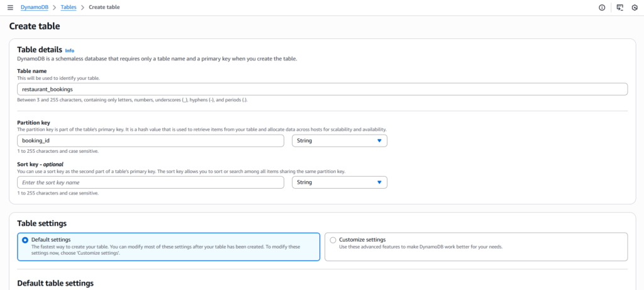The image size is (644, 290).
Task: Click the blue arrow on sort key type
Action: 379,182
